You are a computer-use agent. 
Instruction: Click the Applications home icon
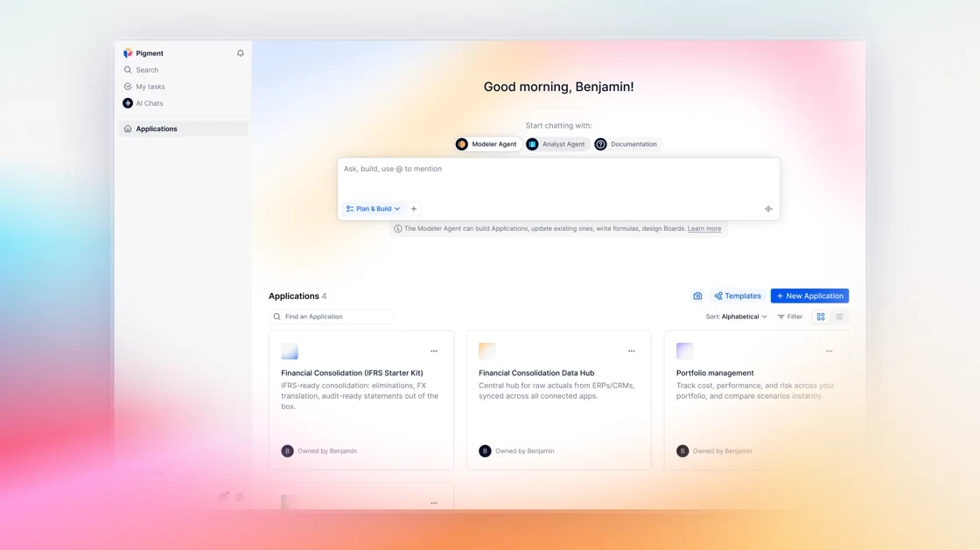tap(128, 129)
